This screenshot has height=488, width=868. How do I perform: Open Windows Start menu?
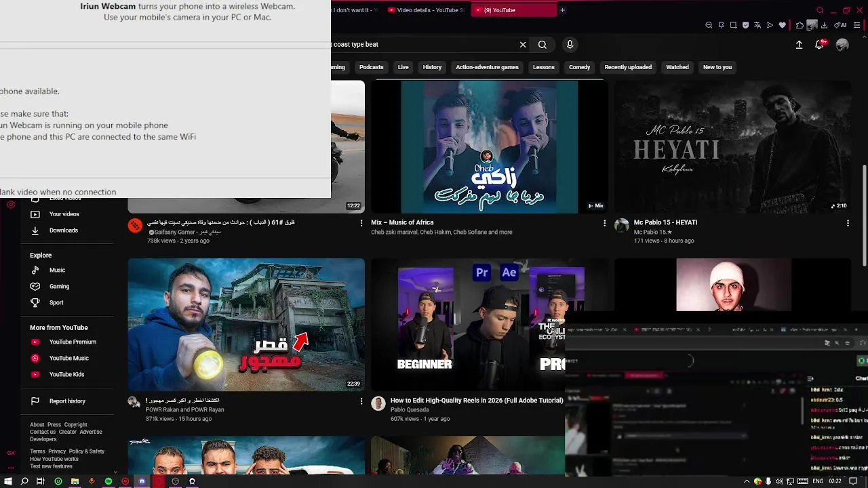(x=8, y=481)
